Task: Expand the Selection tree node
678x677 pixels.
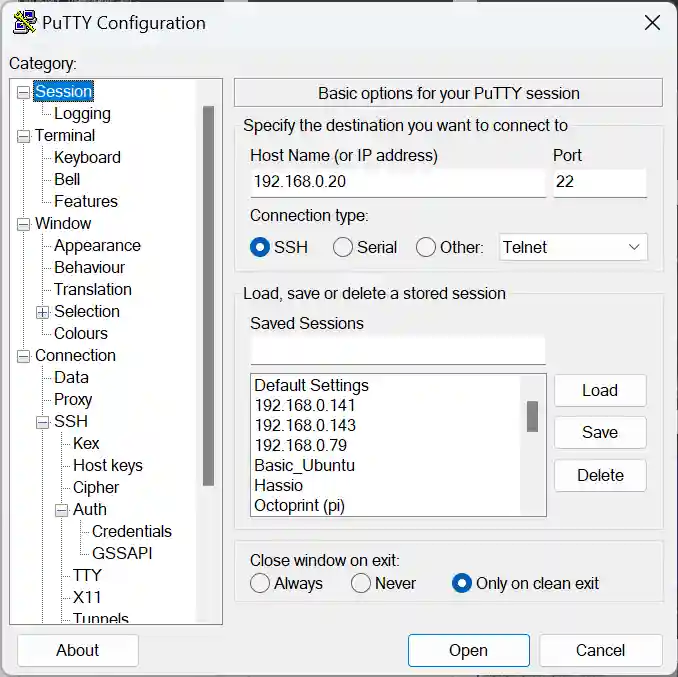Action: 42,312
